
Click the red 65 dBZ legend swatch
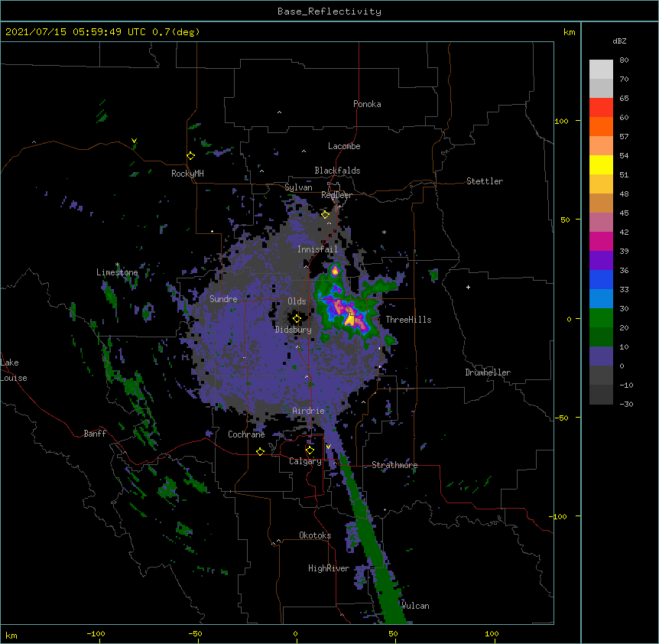pyautogui.click(x=601, y=108)
